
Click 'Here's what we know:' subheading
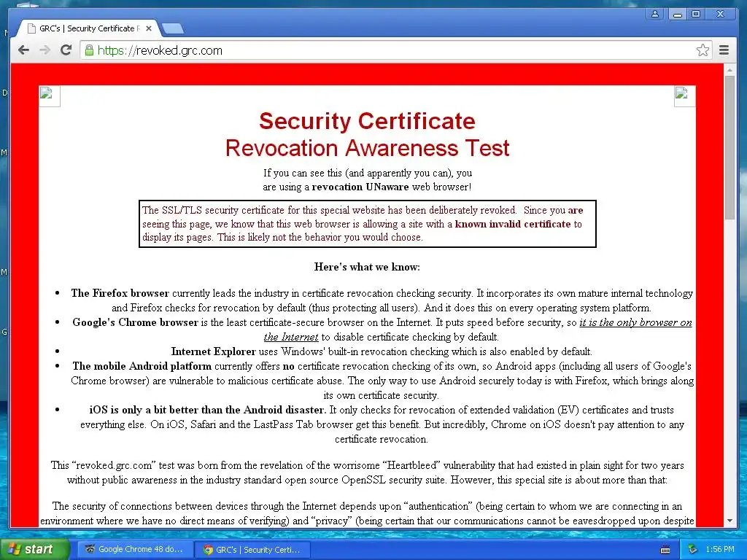tap(367, 267)
